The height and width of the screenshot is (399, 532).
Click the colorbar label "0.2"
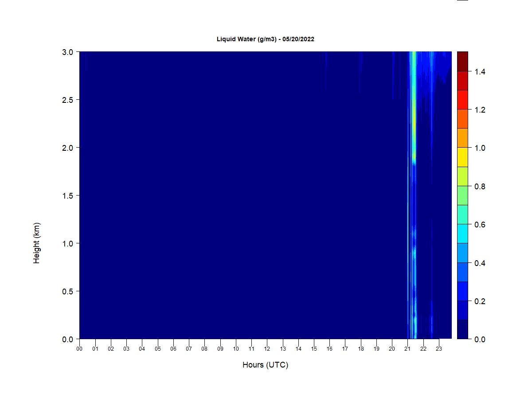pyautogui.click(x=480, y=301)
